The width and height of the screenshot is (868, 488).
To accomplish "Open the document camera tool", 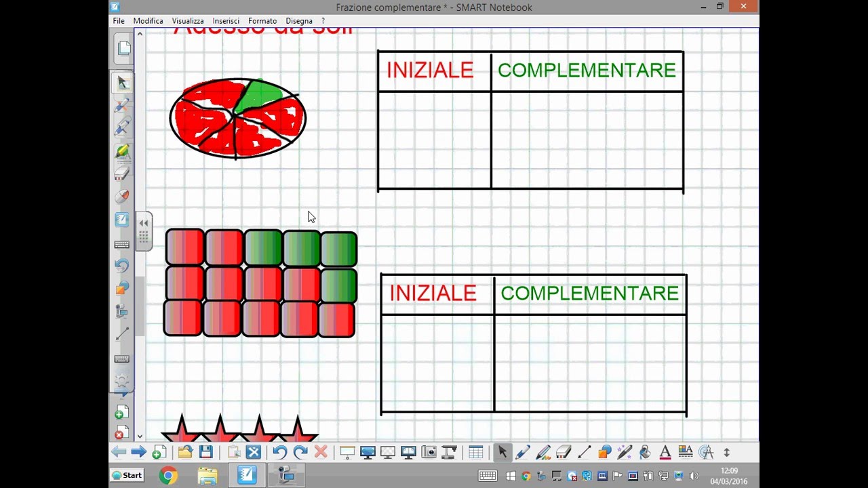I will 449,452.
